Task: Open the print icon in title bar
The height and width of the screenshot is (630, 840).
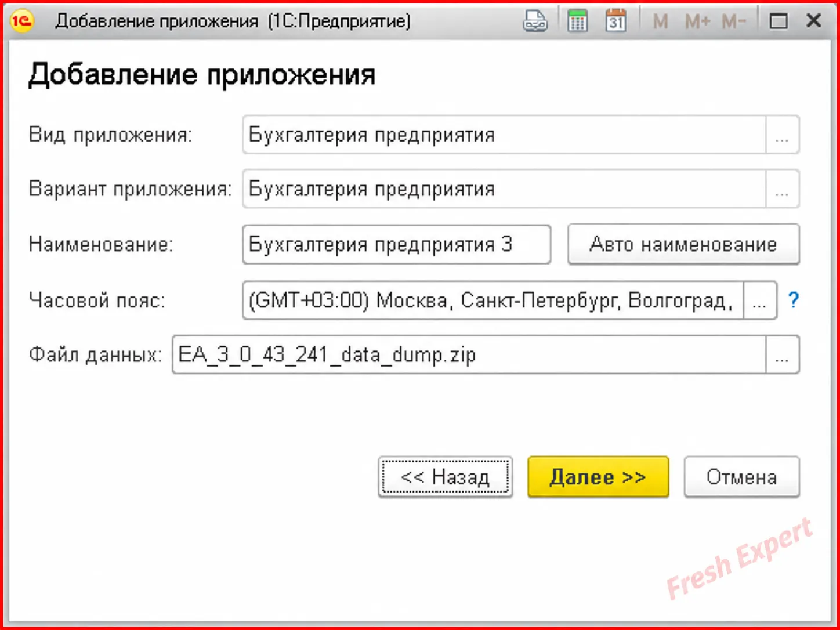Action: click(x=535, y=21)
